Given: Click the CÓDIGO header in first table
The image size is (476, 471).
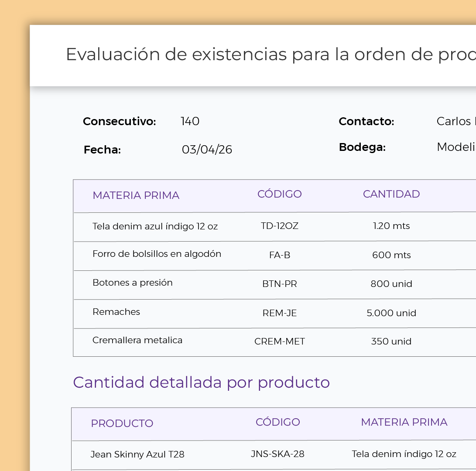Looking at the screenshot, I should coord(280,194).
